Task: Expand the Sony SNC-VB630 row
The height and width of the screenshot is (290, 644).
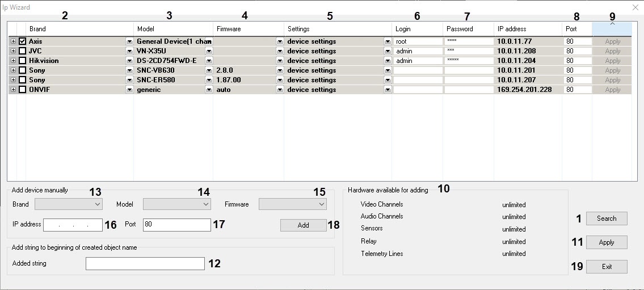Action: pos(13,70)
